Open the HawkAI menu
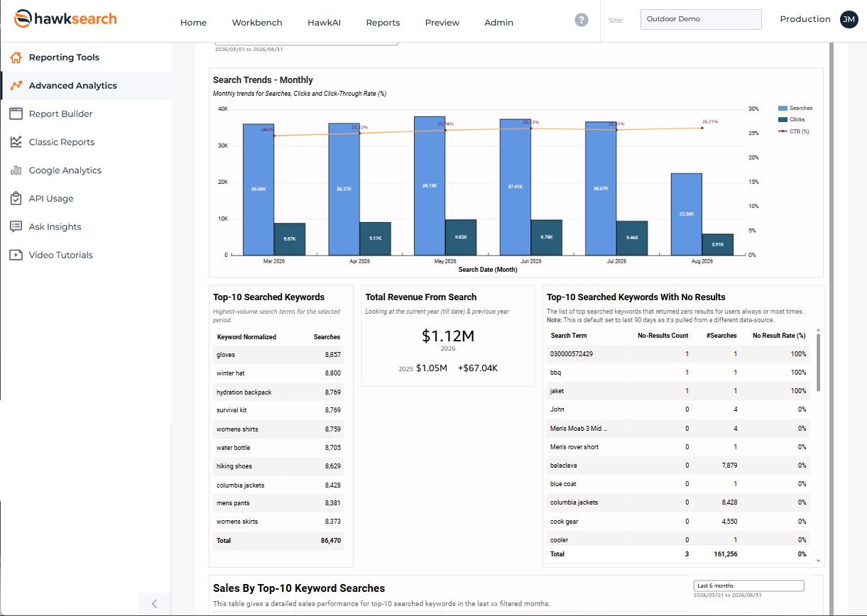Screen dimensions: 867x616 (x=324, y=23)
